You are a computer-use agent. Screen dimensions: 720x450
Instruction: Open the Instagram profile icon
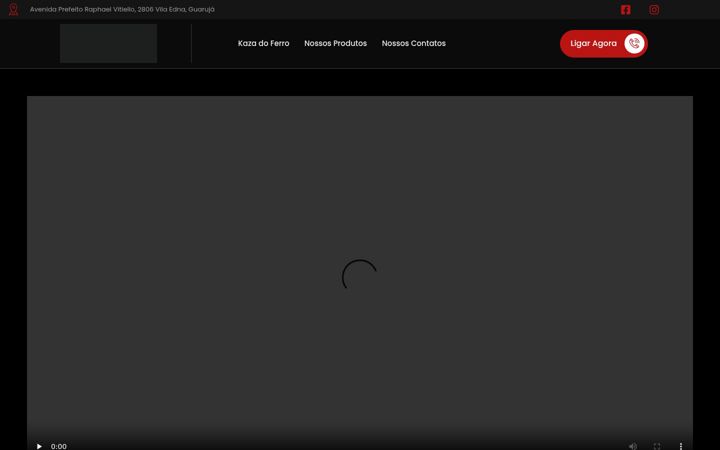coord(654,10)
